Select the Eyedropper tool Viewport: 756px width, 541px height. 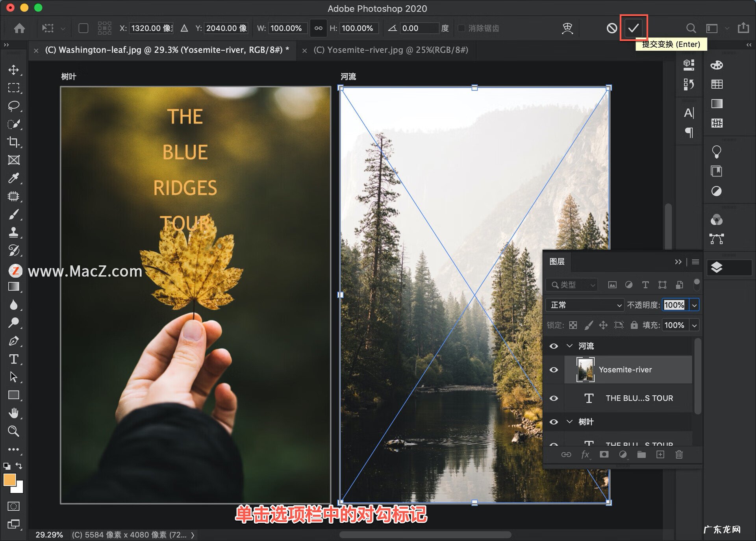click(14, 178)
